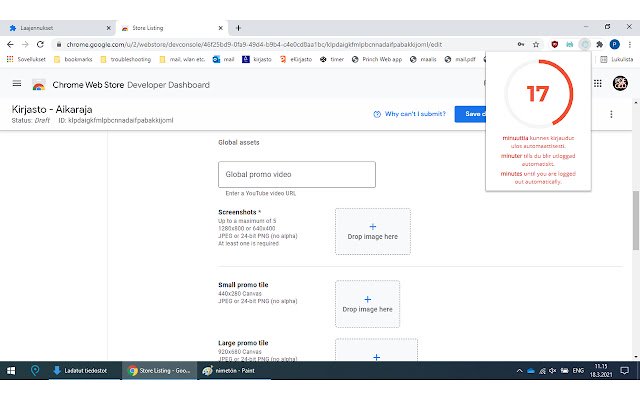Click the Why can't I submit? link
640x400 pixels.
coord(409,114)
